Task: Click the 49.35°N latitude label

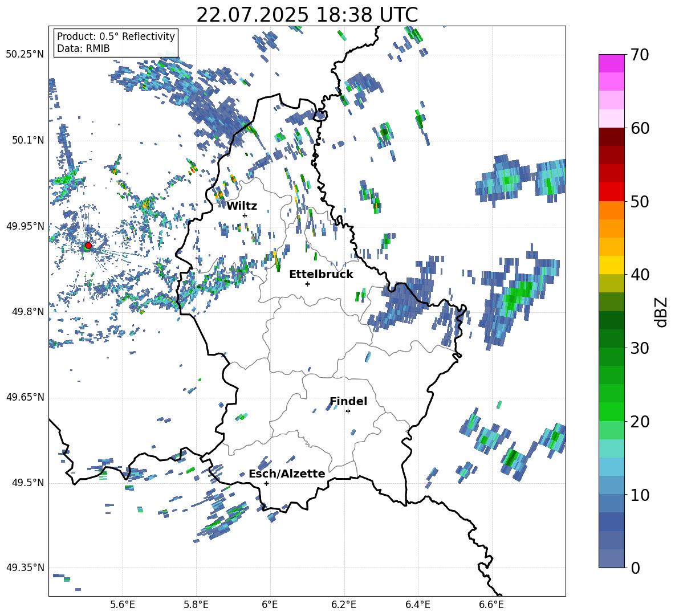Action: 25,568
